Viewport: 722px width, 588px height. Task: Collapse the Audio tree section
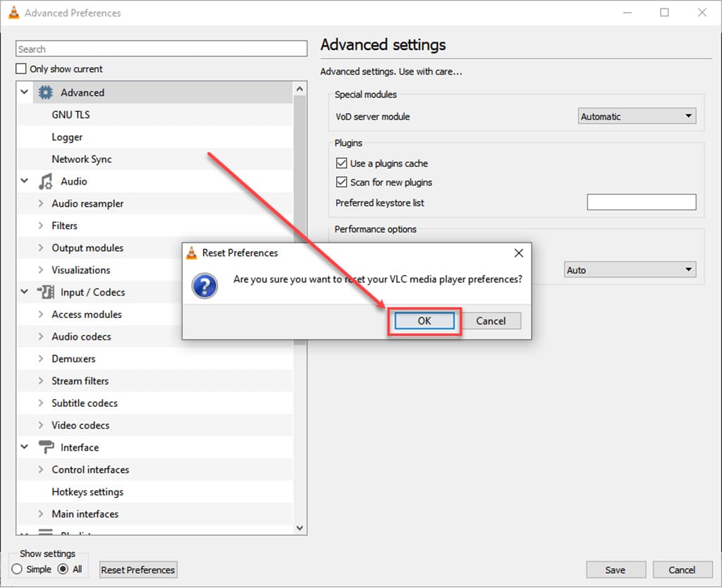click(25, 181)
